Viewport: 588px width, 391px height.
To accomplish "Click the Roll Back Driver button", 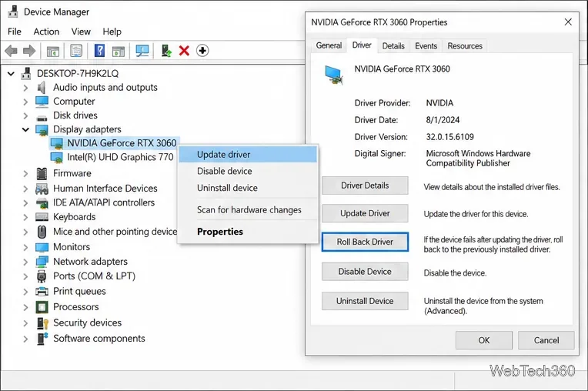I will (x=365, y=242).
